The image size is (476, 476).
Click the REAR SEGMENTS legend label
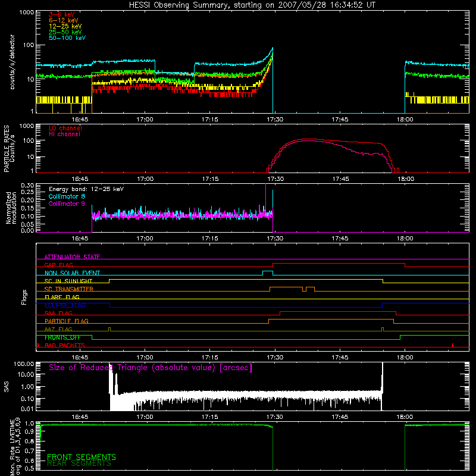79,463
